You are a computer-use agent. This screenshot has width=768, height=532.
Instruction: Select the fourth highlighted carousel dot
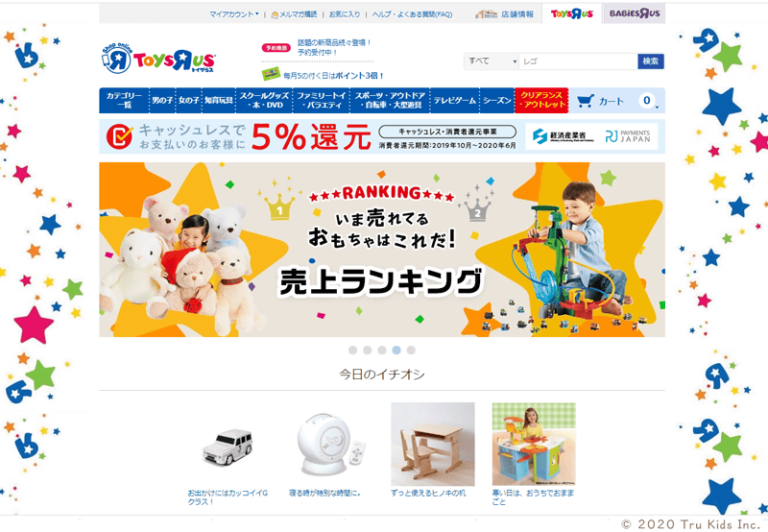click(396, 350)
